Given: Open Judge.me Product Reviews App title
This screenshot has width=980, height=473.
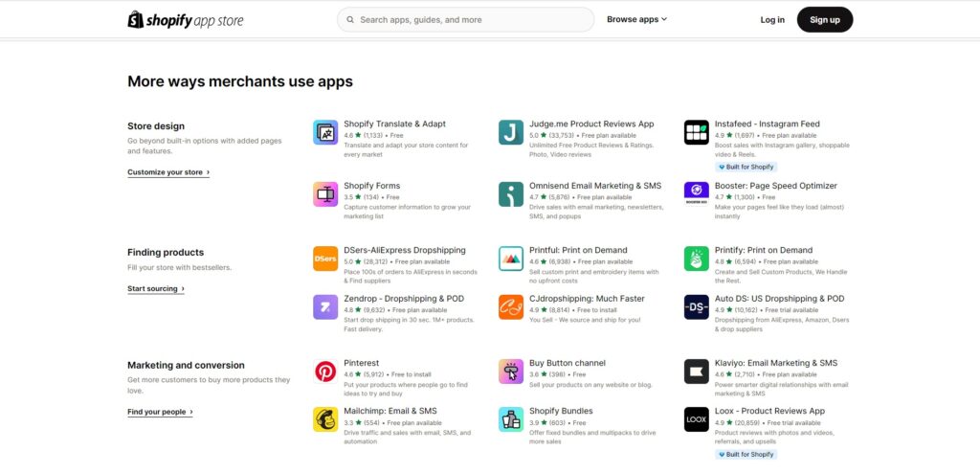Looking at the screenshot, I should 591,124.
